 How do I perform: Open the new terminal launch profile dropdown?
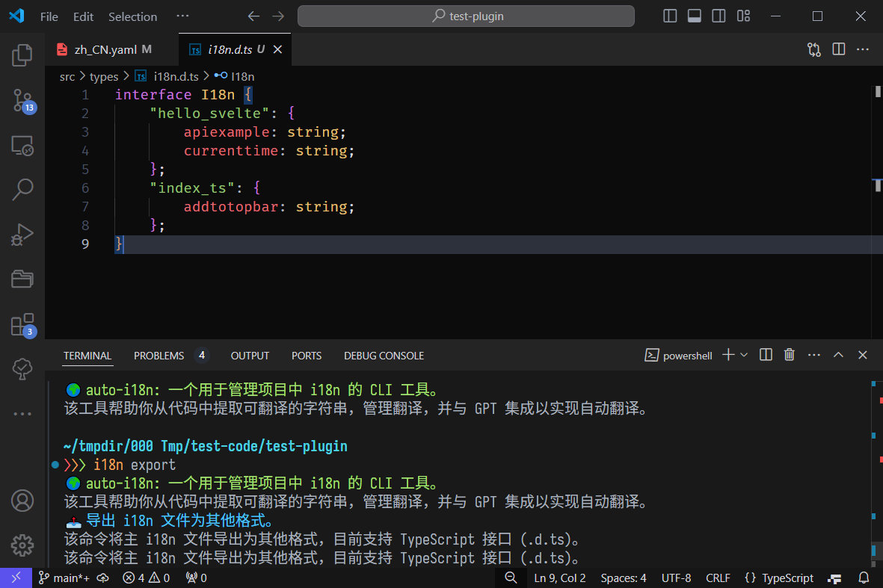744,356
